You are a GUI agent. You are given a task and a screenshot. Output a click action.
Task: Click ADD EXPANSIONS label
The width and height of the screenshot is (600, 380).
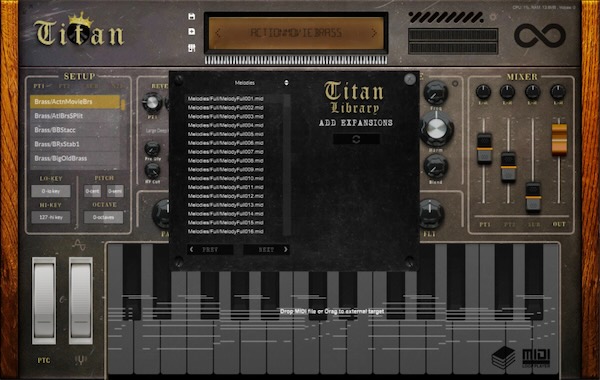pos(356,123)
